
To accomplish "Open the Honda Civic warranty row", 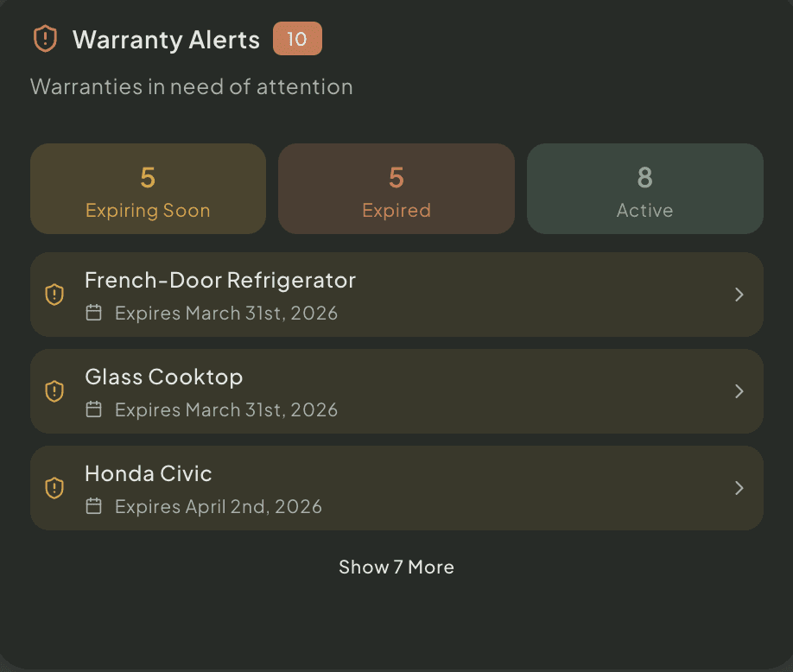I will [396, 488].
